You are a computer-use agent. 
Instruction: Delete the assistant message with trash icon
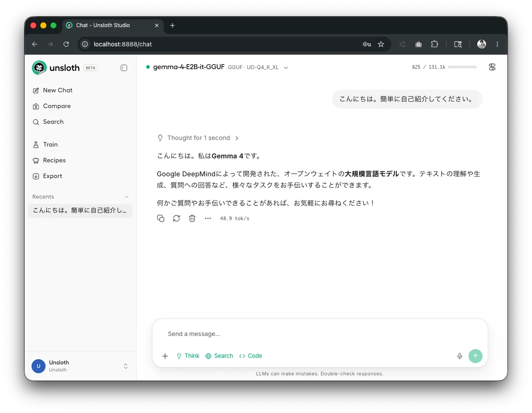pos(192,218)
